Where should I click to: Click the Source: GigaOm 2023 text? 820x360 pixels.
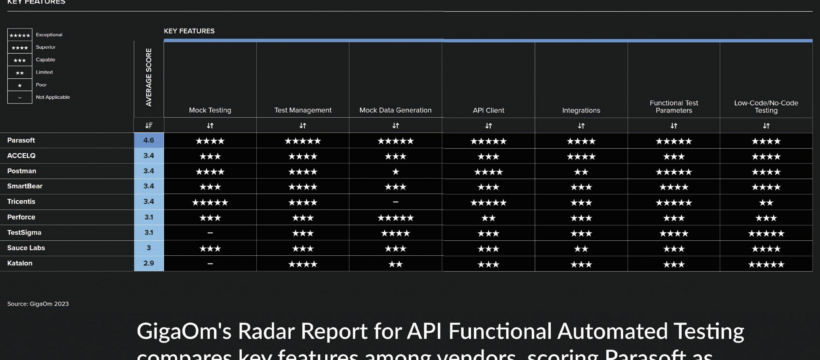(x=38, y=304)
